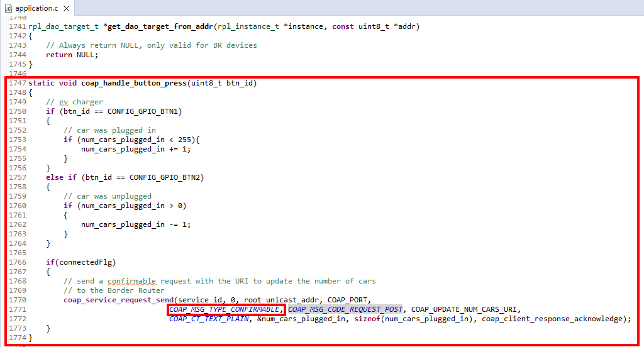Screen dimensions: 644x347
Task: Click the coap_service_request_send function call
Action: pyautogui.click(x=118, y=300)
